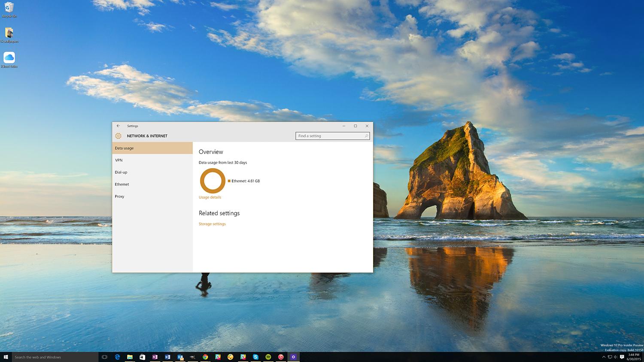Screen dimensions: 644x362
Task: Open File Explorer from the taskbar
Action: pyautogui.click(x=130, y=357)
